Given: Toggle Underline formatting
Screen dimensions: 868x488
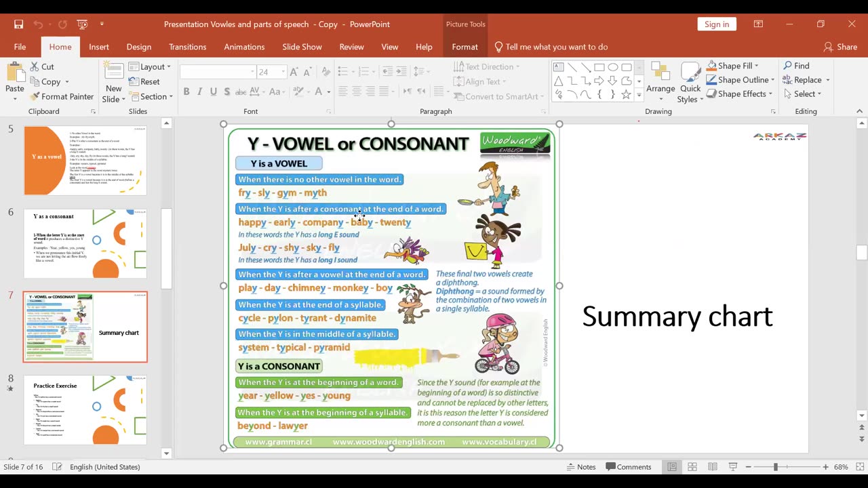Looking at the screenshot, I should pos(214,91).
